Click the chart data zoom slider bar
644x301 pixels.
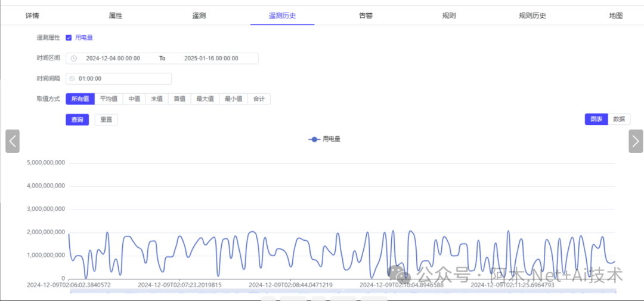343,290
